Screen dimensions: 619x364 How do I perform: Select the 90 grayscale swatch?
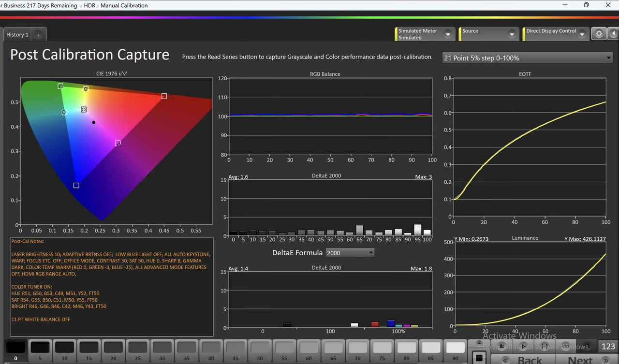[456, 350]
